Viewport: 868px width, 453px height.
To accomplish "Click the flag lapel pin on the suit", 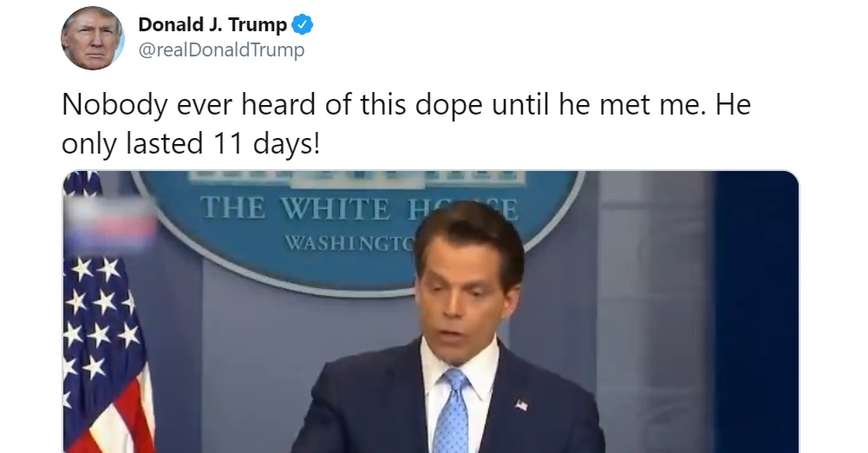I will [x=521, y=404].
